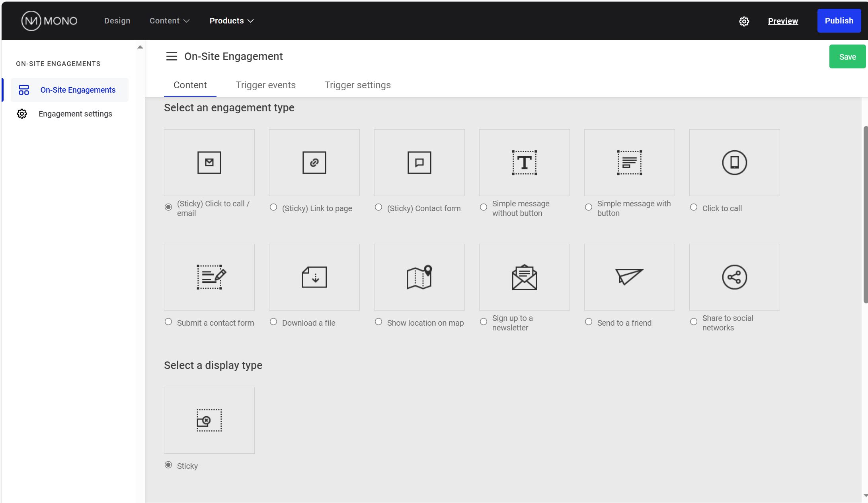Expand the Content dropdown in top navigation
The image size is (868, 503).
169,21
